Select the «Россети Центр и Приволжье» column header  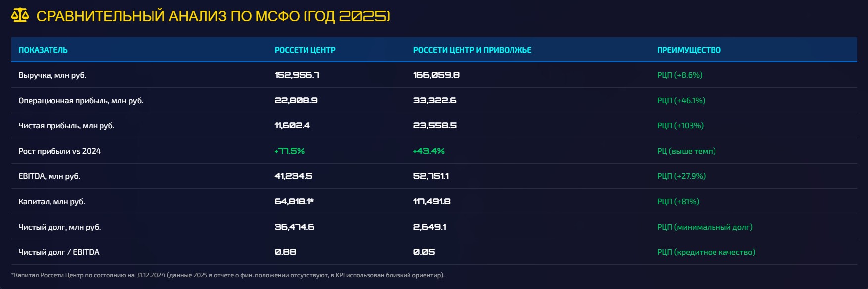(x=472, y=50)
